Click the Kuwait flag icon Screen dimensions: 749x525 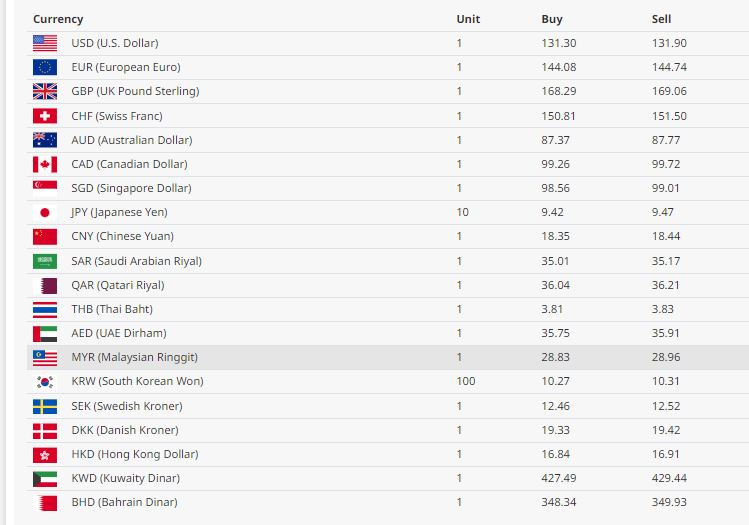[x=45, y=479]
